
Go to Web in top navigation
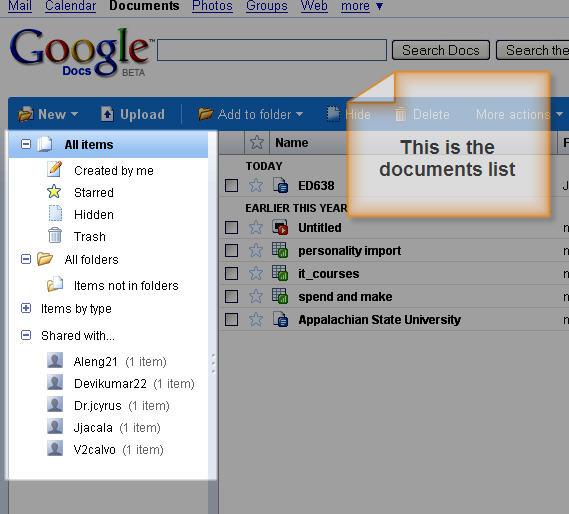(314, 6)
